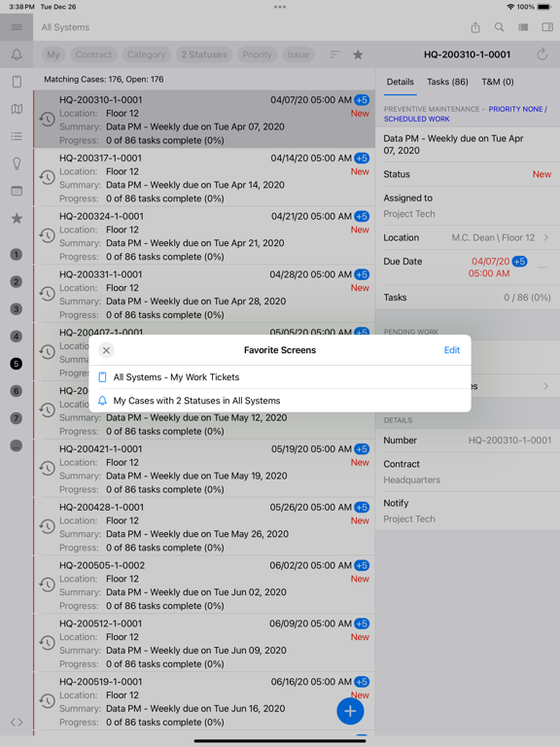Open My Cases with 2 Statuses favorite
560x747 pixels.
point(280,401)
